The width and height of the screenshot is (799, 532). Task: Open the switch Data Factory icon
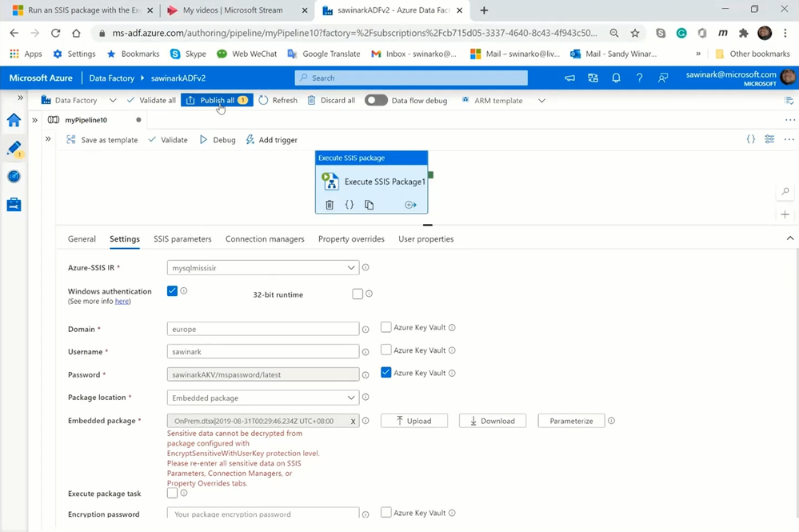pyautogui.click(x=593, y=78)
